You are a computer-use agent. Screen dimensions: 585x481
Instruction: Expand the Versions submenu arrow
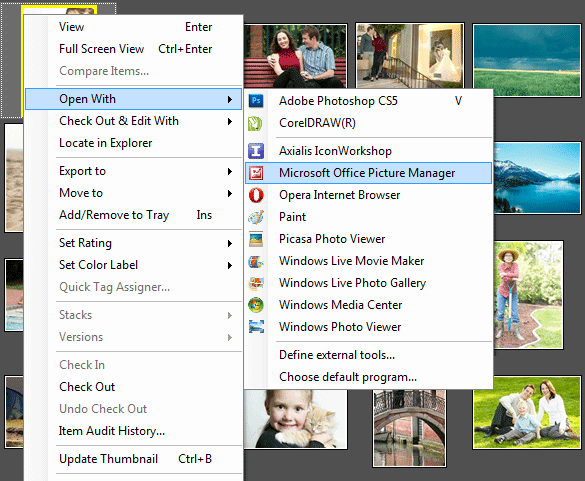point(230,337)
